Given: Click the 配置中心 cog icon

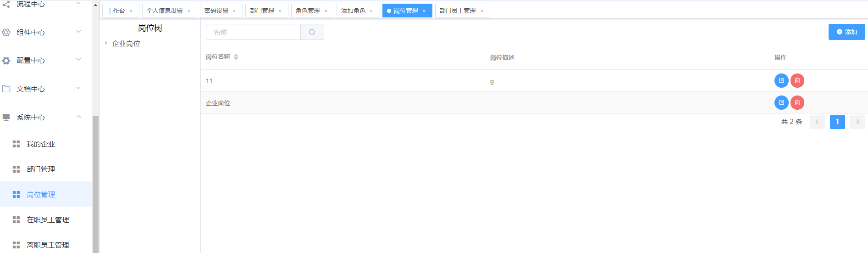Looking at the screenshot, I should [x=6, y=61].
